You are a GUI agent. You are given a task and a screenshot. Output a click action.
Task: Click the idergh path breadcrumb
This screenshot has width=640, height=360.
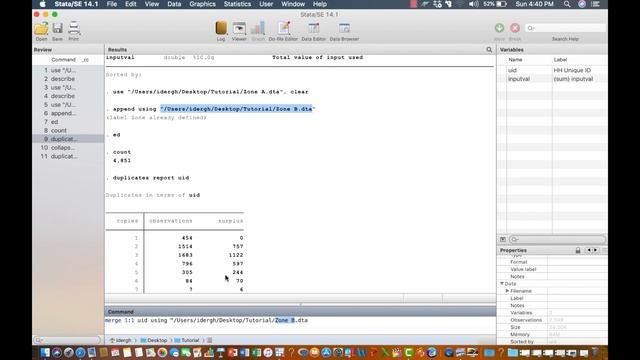coord(120,340)
